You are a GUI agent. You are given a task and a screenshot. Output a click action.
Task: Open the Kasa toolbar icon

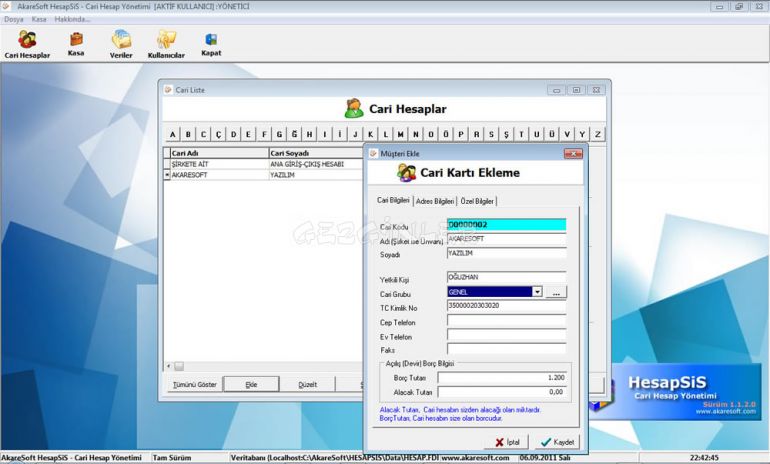tap(76, 44)
